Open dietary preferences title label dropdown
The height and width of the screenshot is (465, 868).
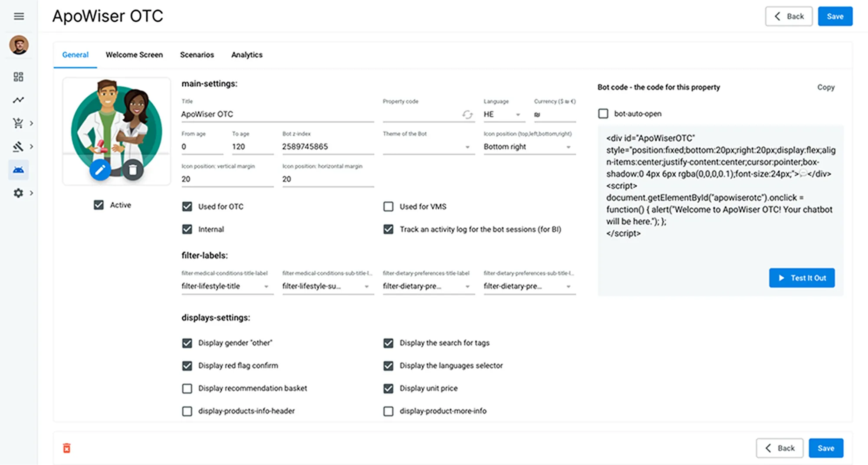(x=429, y=286)
